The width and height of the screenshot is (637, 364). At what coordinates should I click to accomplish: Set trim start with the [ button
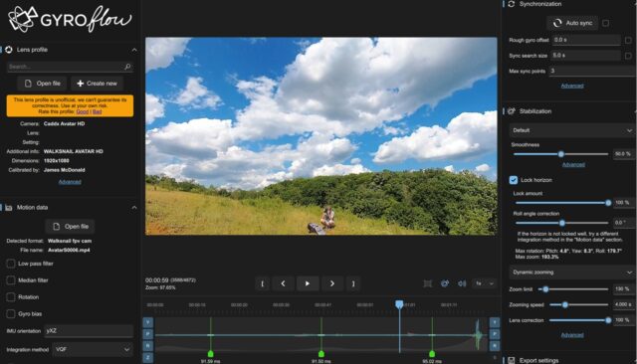click(262, 283)
